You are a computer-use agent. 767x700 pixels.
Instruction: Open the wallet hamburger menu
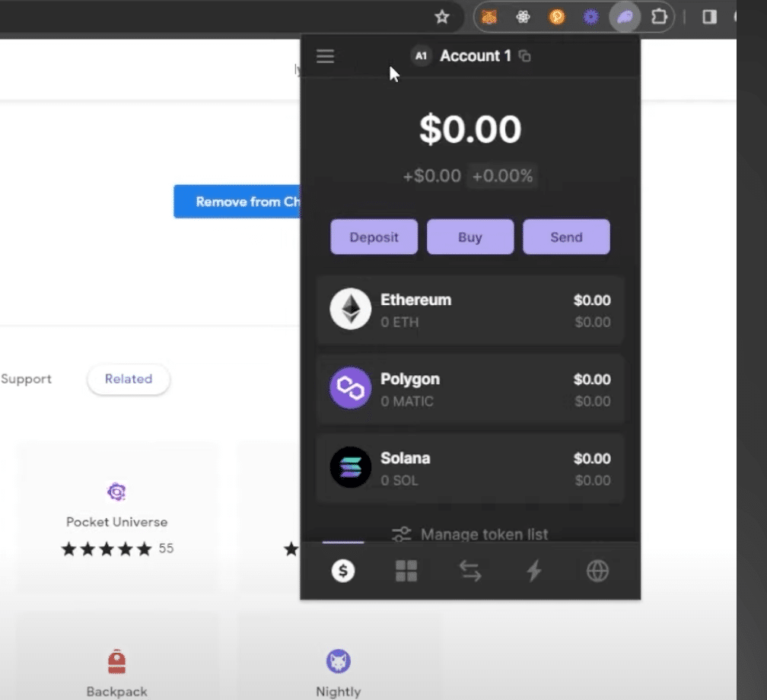[x=326, y=56]
